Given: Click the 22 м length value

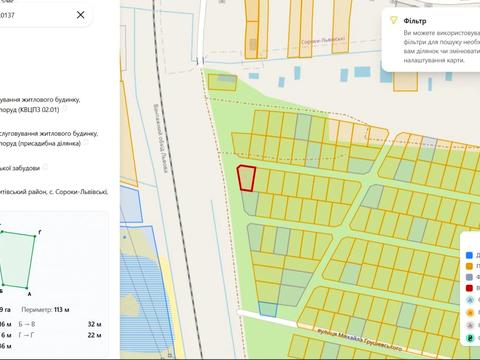Looking at the screenshot, I should [95, 335].
